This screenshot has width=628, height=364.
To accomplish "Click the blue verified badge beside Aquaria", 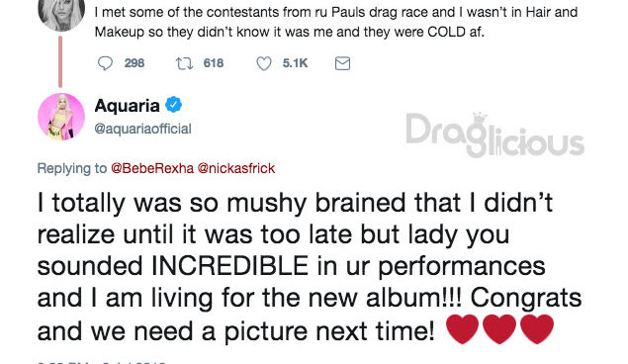I will tap(173, 105).
